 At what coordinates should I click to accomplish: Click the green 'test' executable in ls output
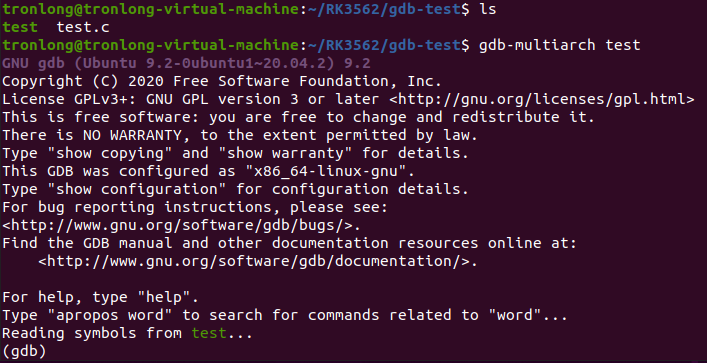click(20, 27)
